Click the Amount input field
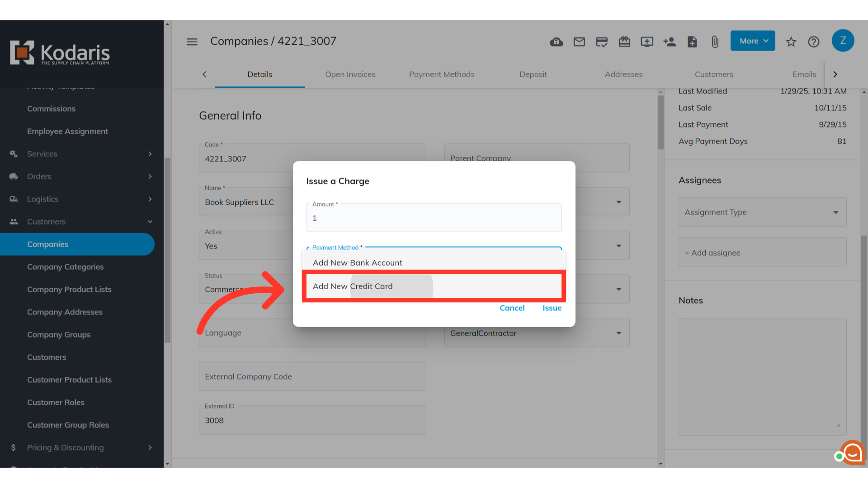Image resolution: width=868 pixels, height=488 pixels. (x=433, y=218)
